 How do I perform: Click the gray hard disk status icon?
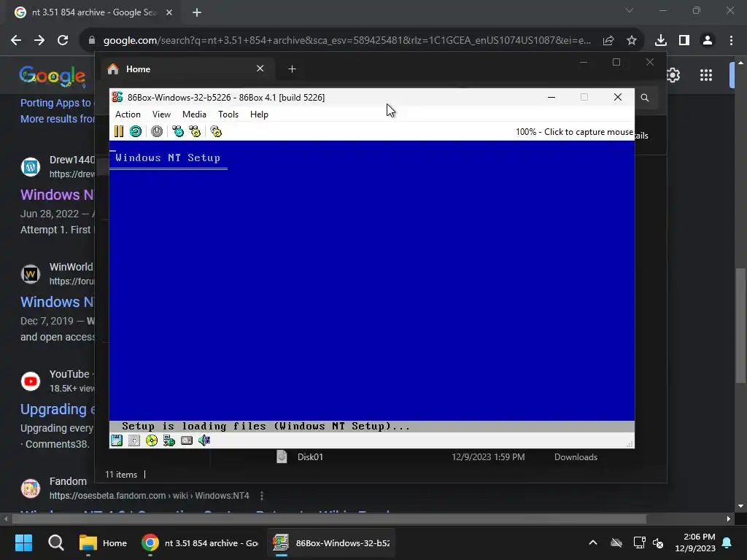click(187, 440)
